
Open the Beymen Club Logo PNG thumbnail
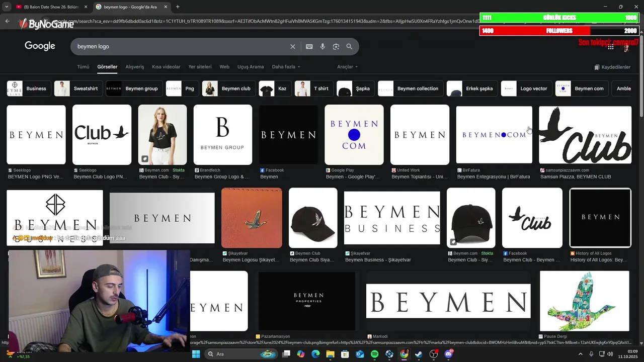pyautogui.click(x=102, y=135)
